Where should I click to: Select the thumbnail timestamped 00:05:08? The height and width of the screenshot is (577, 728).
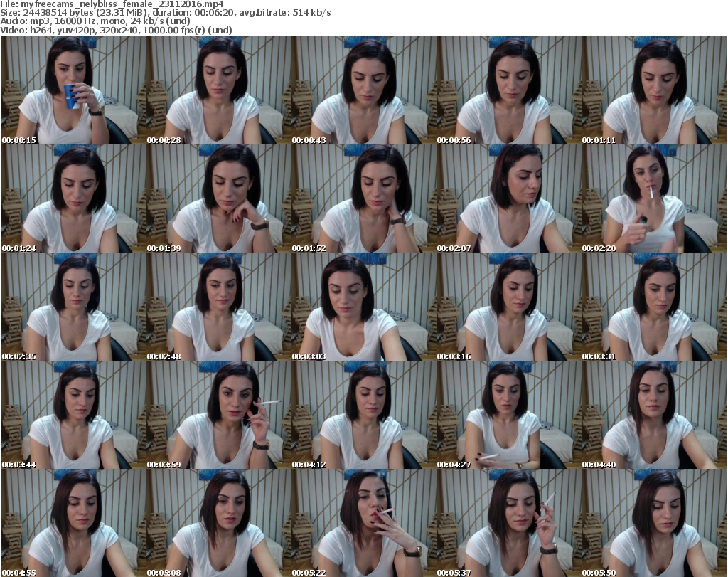219,523
